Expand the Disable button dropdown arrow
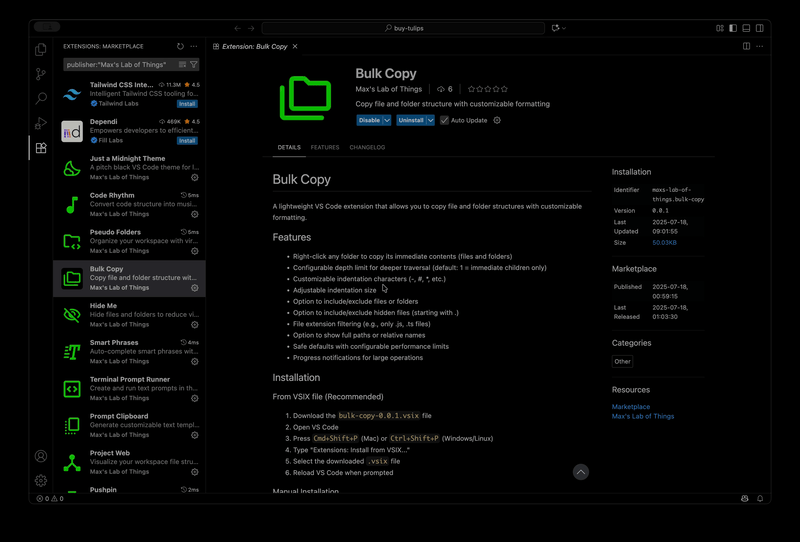 tap(387, 120)
